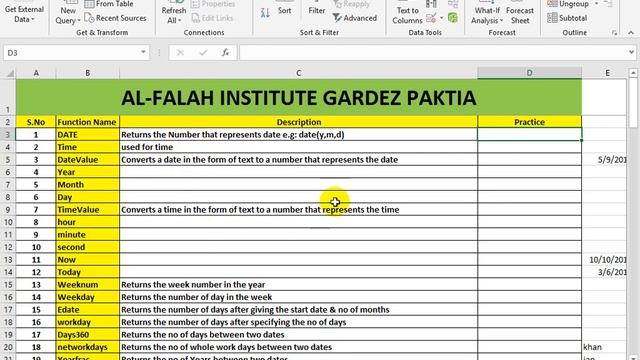Viewport: 640px width, 360px height.
Task: Select the Today function cell
Action: tap(87, 272)
